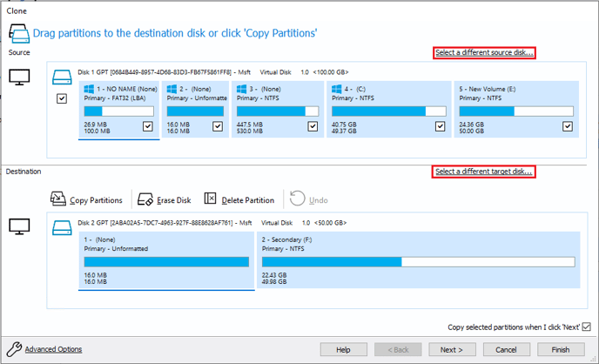This screenshot has height=364, width=599.
Task: Open 'Select a different target disk' link
Action: [x=483, y=172]
